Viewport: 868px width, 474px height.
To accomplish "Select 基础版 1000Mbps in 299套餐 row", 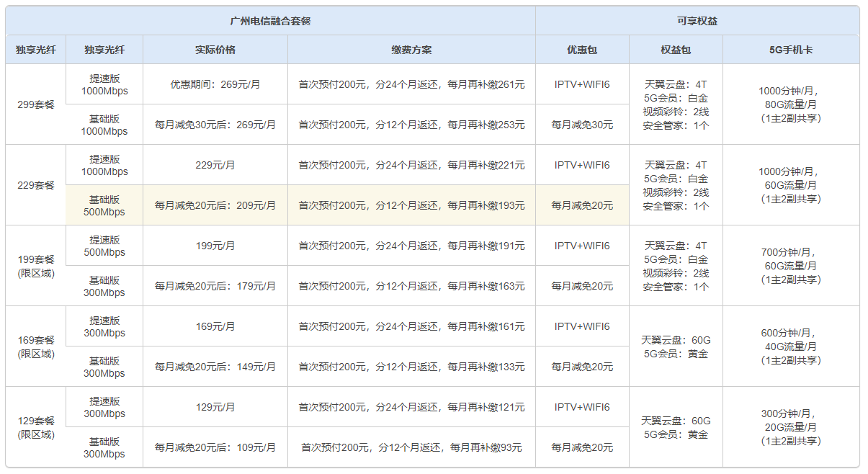I will [104, 125].
